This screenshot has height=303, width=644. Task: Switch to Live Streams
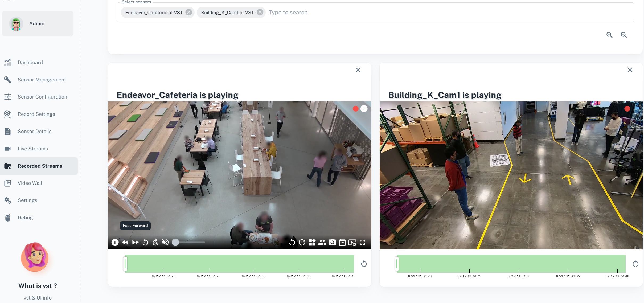point(39,149)
